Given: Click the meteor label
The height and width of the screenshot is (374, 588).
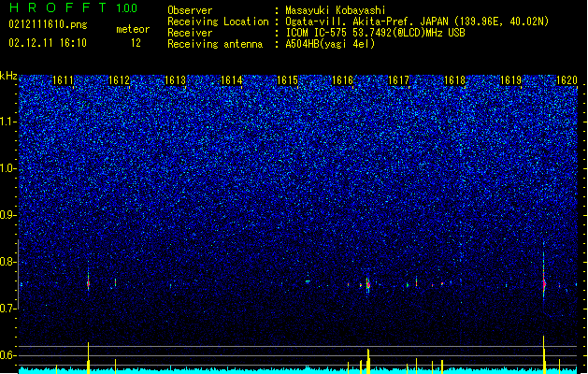Looking at the screenshot, I should pos(133,29).
